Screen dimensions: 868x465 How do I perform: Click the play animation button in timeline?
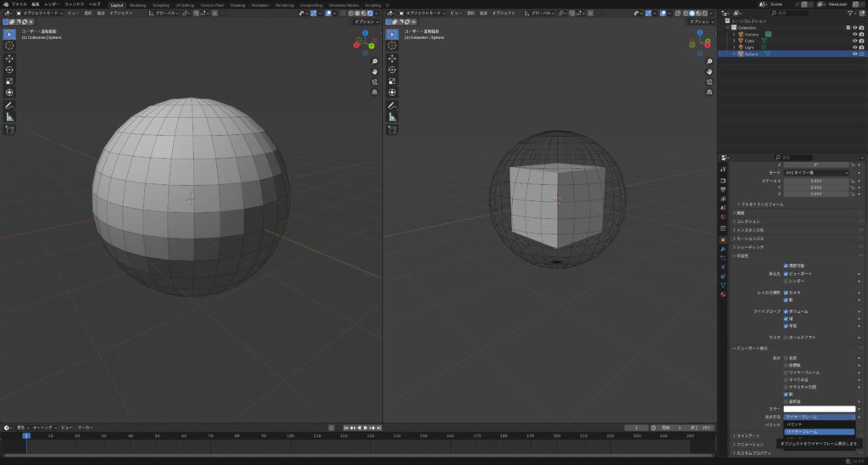(x=365, y=428)
